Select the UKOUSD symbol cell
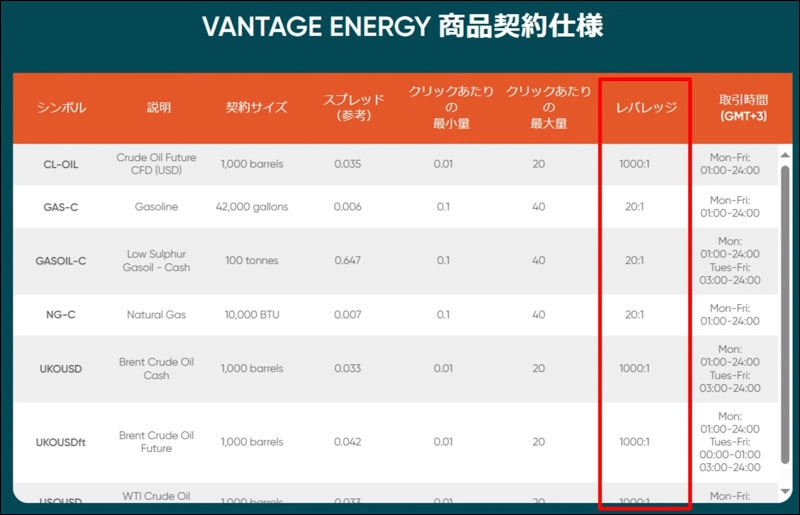 pos(61,369)
